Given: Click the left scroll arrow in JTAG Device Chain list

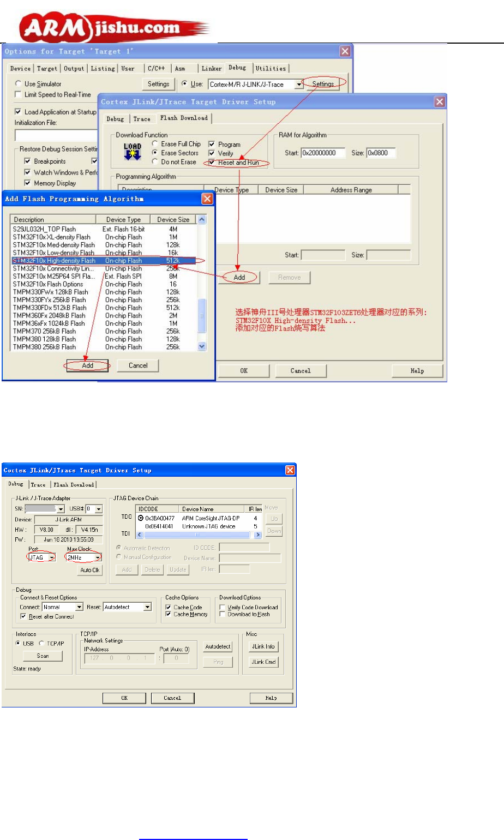Looking at the screenshot, I should pos(139,535).
